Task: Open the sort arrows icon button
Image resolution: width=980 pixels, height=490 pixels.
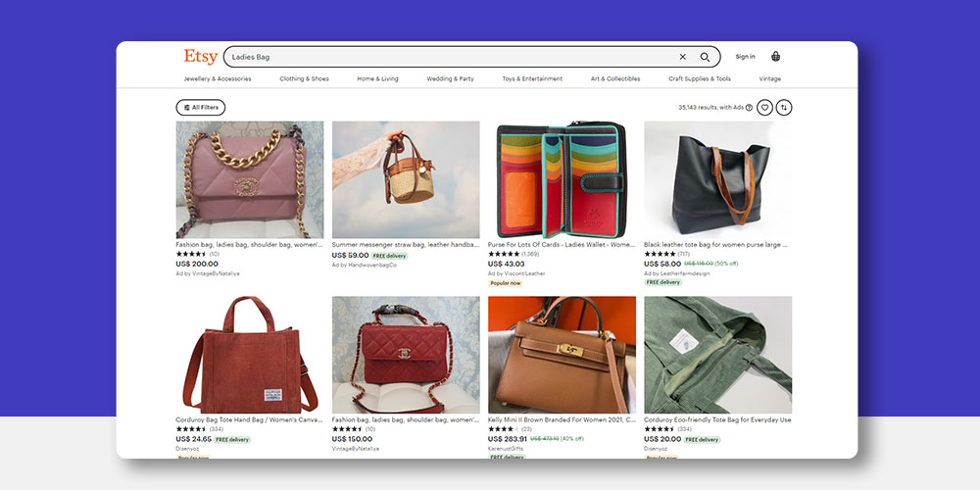Action: (784, 108)
